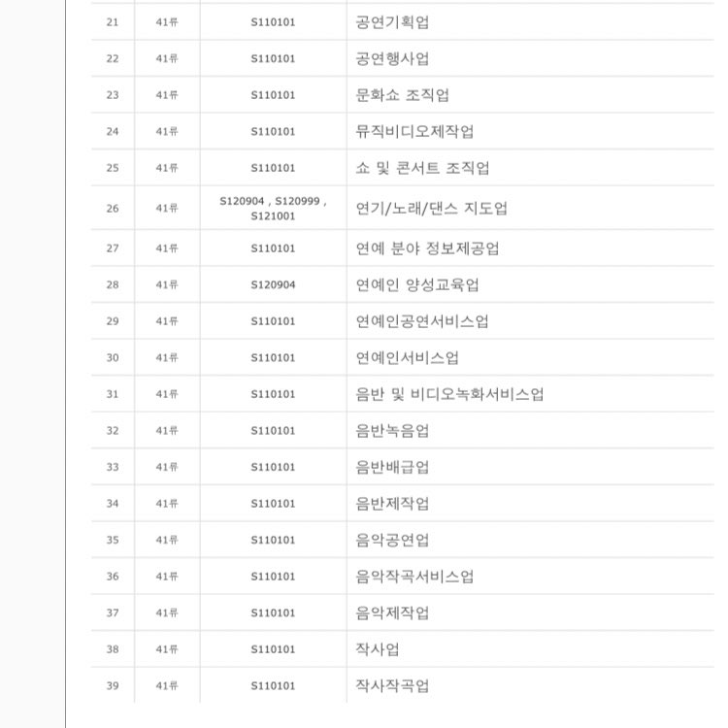Viewport: 728px width, 728px height.
Task: Click the multi-code cell of row 26
Action: tap(273, 208)
